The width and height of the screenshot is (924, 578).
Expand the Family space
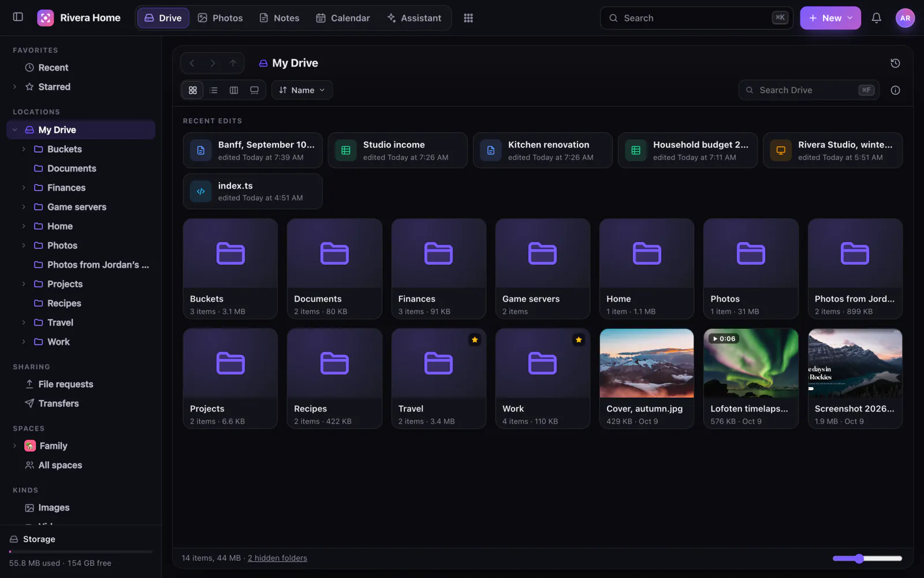pyautogui.click(x=15, y=446)
